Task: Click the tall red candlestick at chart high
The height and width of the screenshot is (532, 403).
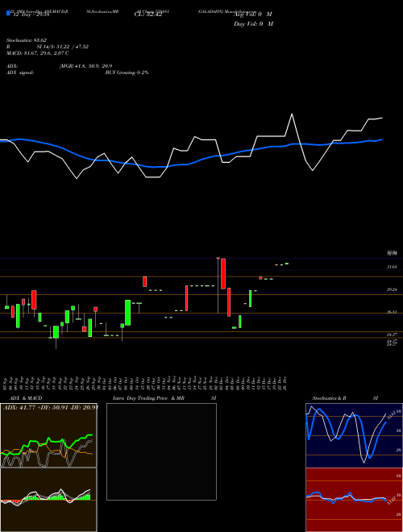Action: click(223, 273)
